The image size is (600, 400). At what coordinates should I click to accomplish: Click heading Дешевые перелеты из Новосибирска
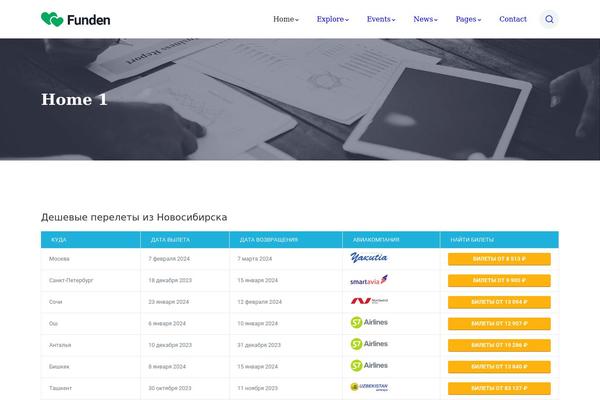(134, 217)
